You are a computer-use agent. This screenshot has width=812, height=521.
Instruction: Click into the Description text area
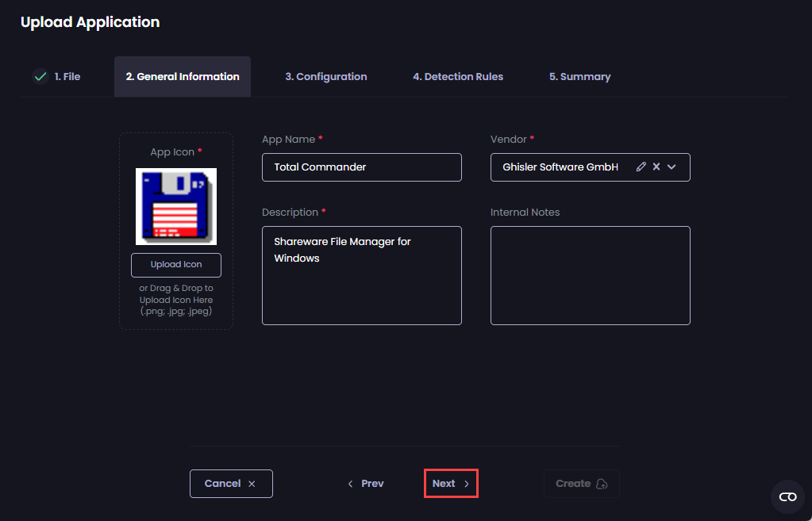[361, 275]
